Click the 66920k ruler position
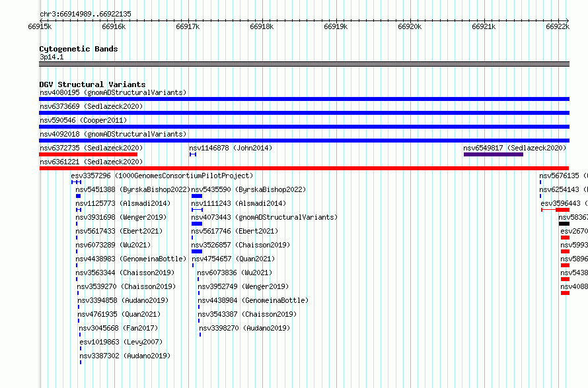Image resolution: width=588 pixels, height=388 pixels. pyautogui.click(x=410, y=26)
